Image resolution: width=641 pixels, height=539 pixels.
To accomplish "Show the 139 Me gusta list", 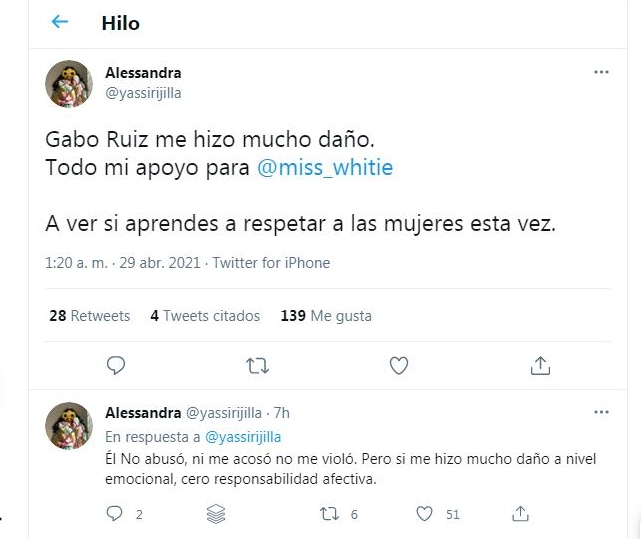I will pyautogui.click(x=326, y=316).
